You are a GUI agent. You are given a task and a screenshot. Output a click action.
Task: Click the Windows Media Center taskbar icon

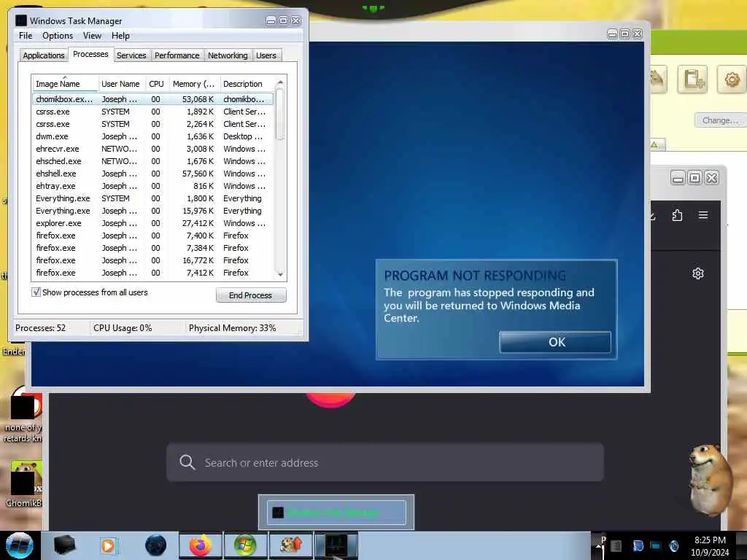coord(245,545)
